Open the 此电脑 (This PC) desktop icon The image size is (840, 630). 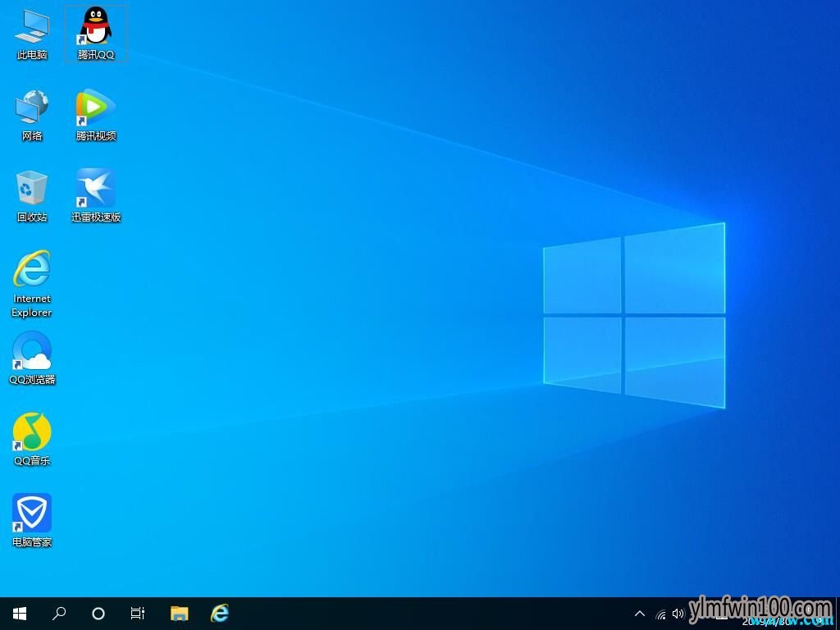[x=32, y=27]
